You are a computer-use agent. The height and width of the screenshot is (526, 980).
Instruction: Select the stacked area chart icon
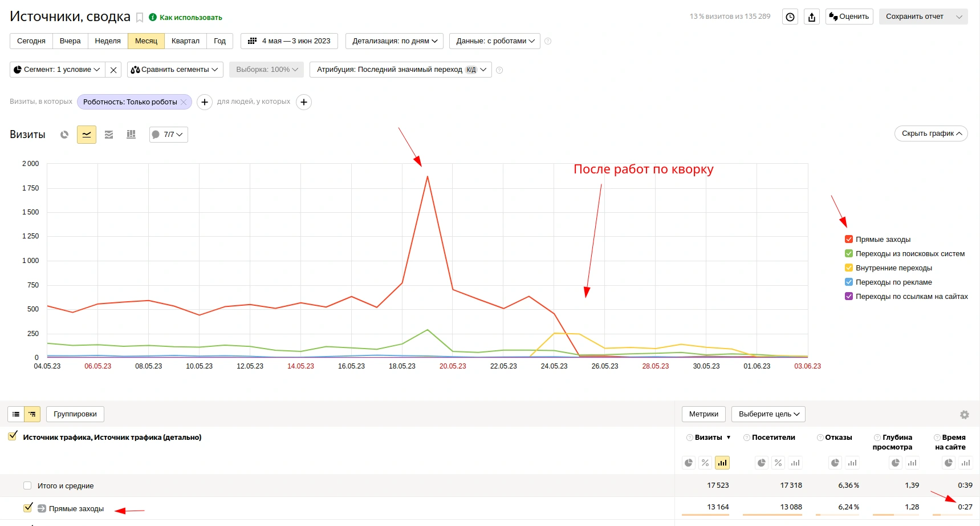point(109,135)
